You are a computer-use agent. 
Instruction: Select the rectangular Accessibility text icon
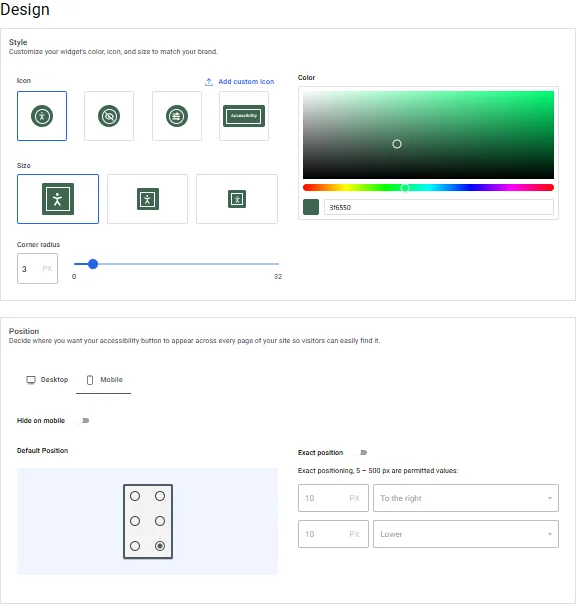[x=244, y=116]
